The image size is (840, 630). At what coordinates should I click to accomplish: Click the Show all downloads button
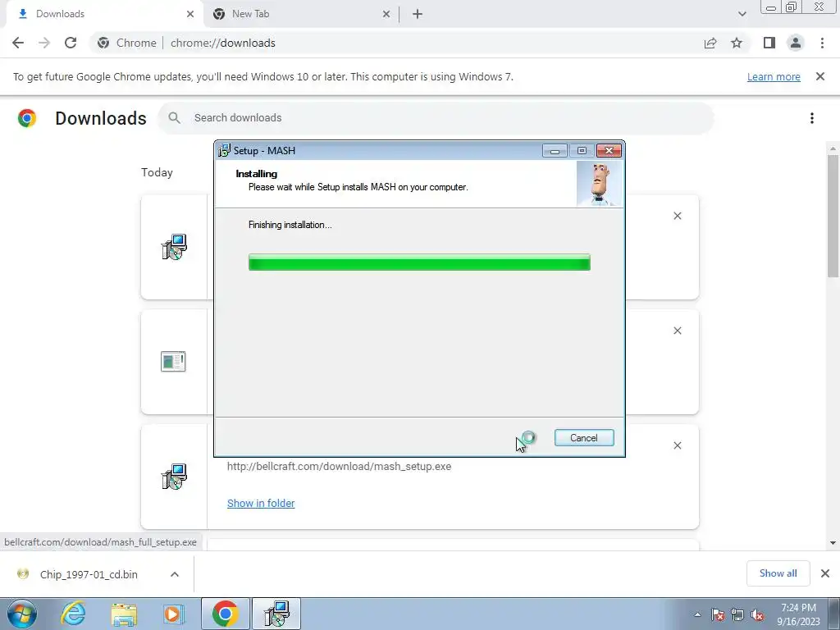[778, 573]
